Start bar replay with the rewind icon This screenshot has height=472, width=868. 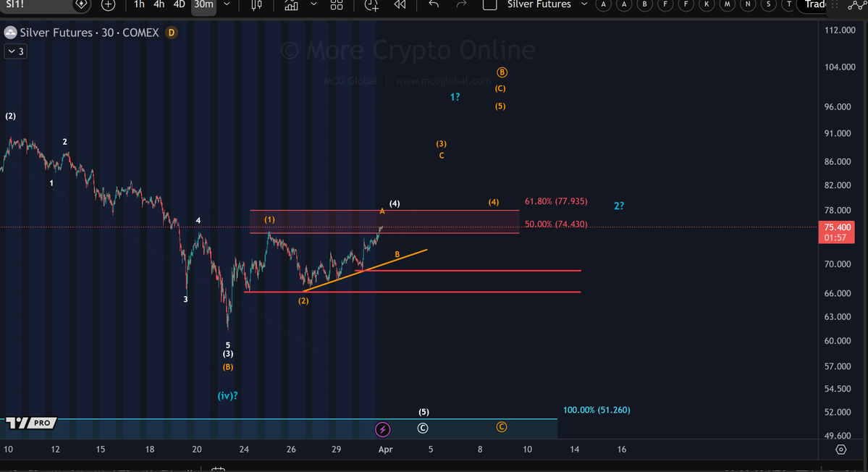400,5
